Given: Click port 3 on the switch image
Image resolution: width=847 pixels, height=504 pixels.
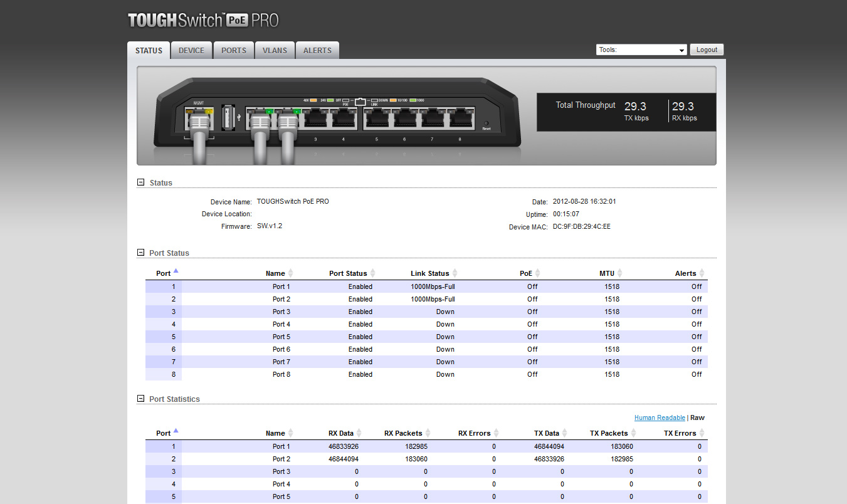Looking at the screenshot, I should click(315, 118).
